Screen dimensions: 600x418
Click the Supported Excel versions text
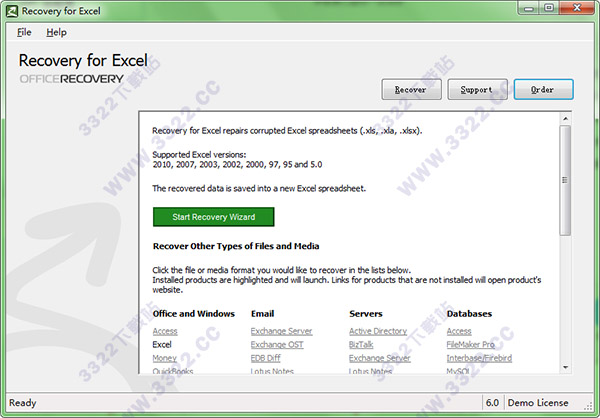[x=199, y=155]
